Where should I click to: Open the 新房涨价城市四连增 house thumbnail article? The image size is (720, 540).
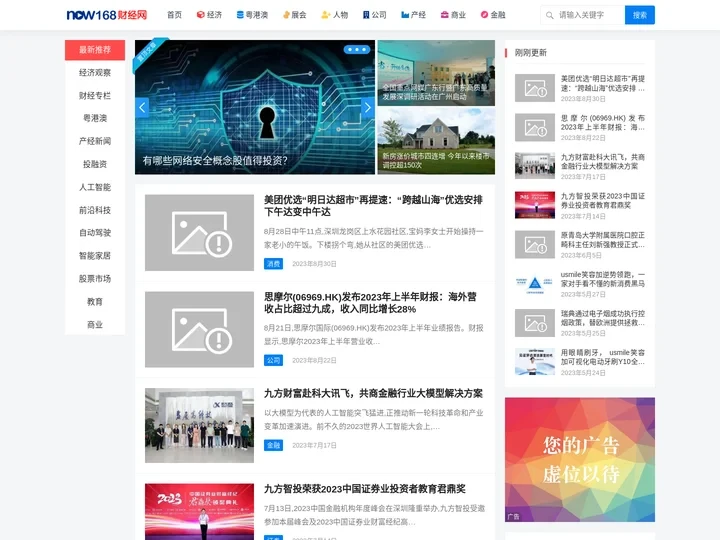436,141
